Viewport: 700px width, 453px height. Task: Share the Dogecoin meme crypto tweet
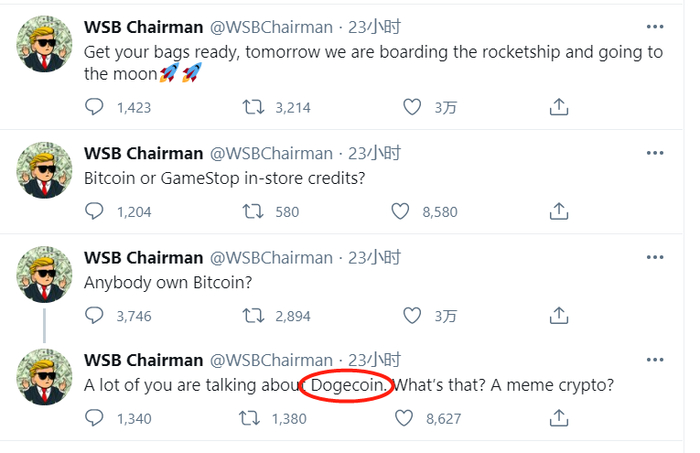point(560,418)
